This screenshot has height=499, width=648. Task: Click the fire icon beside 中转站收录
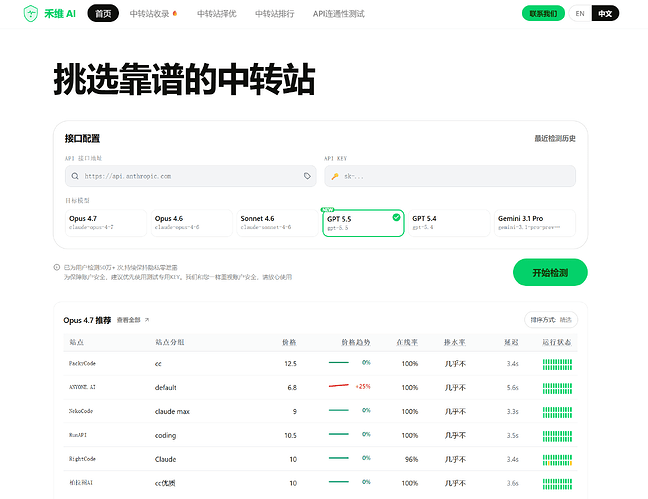coord(175,14)
